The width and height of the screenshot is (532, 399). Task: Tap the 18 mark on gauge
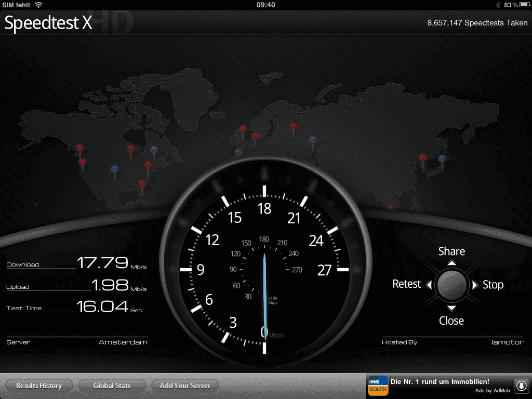[x=264, y=209]
